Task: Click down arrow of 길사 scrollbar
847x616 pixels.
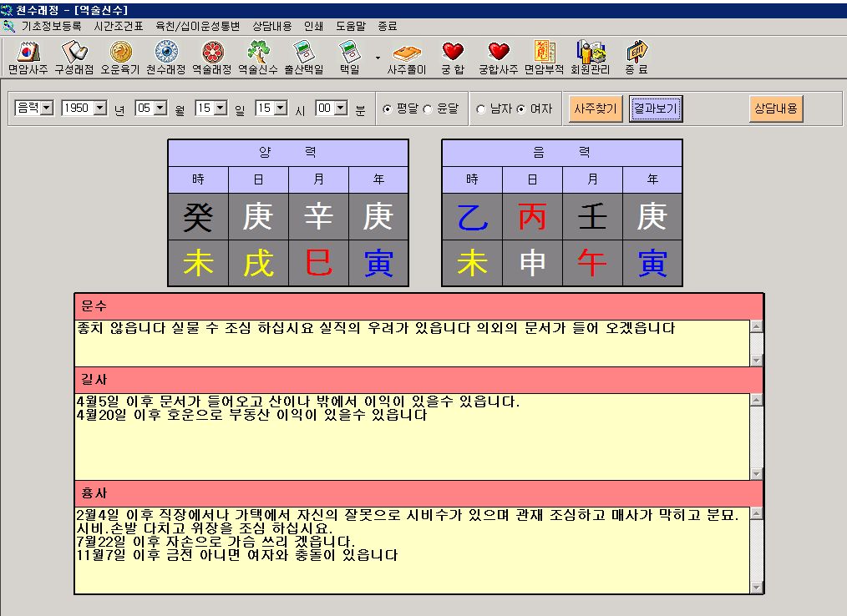Action: point(756,474)
